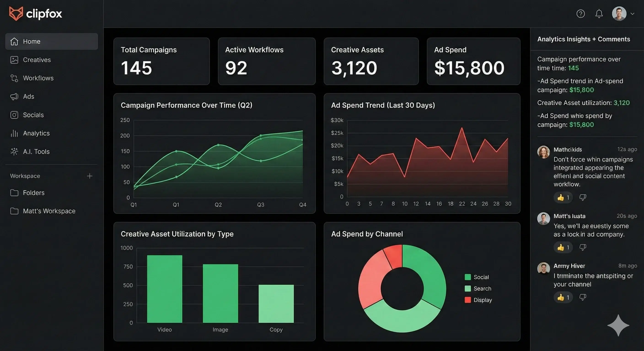Click the Workflows icon

click(14, 78)
